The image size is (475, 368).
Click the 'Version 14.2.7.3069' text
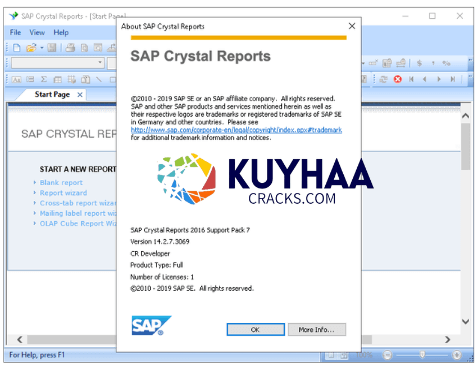[160, 241]
